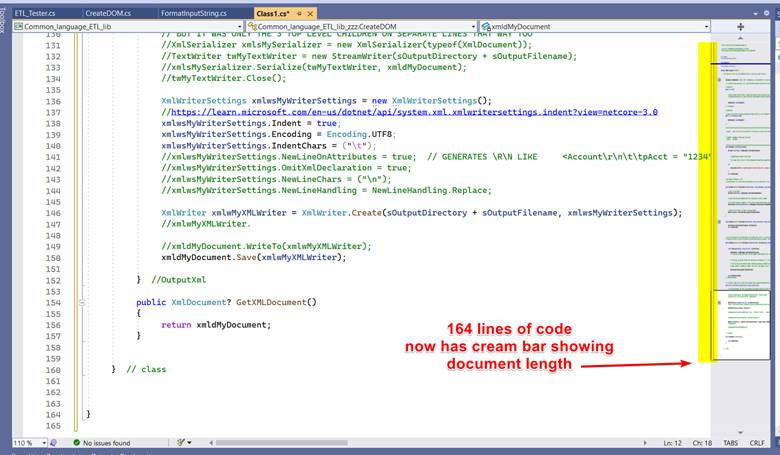The image size is (780, 455).
Task: Click the XmlDocument? return type on line 154
Action: [x=201, y=302]
